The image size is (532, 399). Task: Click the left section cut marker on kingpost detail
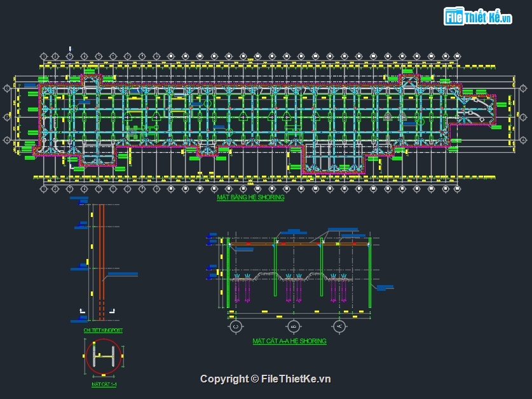[x=81, y=310]
